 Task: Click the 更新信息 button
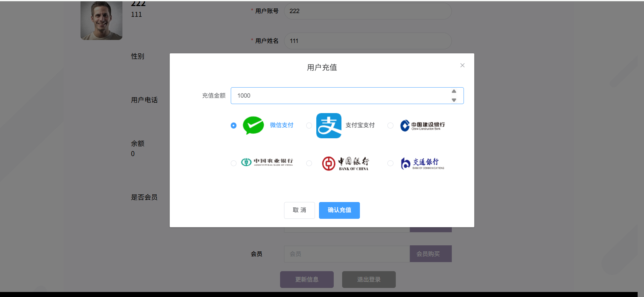(x=307, y=280)
